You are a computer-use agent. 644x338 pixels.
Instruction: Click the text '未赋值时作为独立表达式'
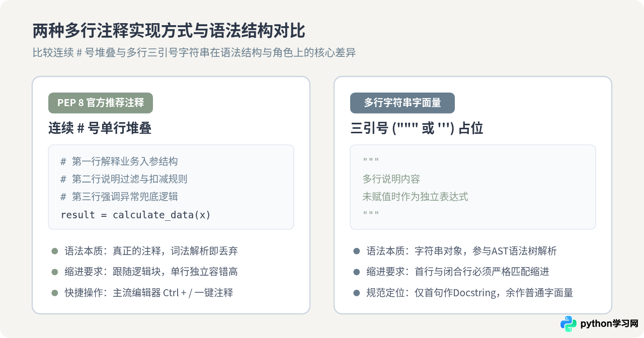click(x=415, y=197)
